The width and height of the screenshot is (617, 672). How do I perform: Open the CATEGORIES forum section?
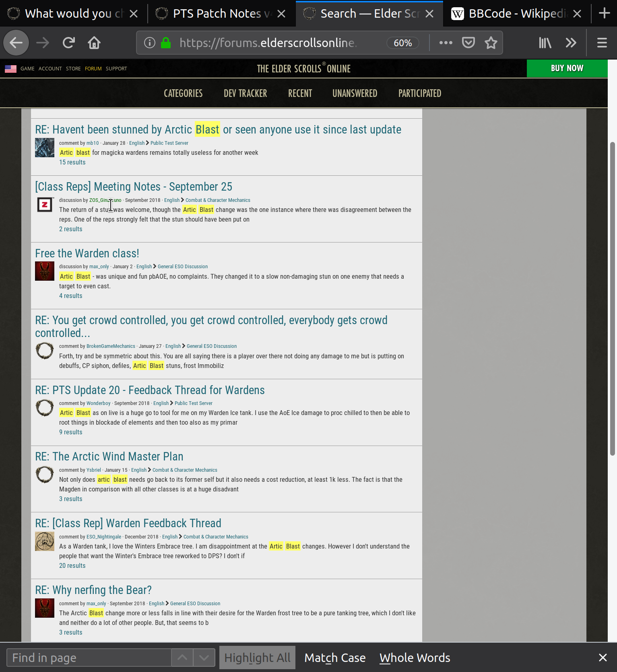pos(183,93)
